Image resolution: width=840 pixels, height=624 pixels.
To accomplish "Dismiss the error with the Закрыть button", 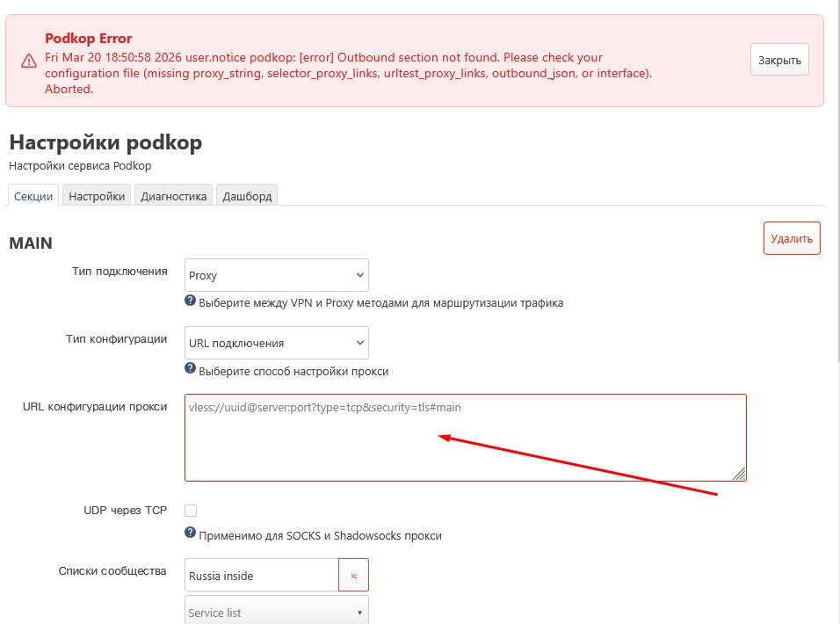I will tap(778, 61).
